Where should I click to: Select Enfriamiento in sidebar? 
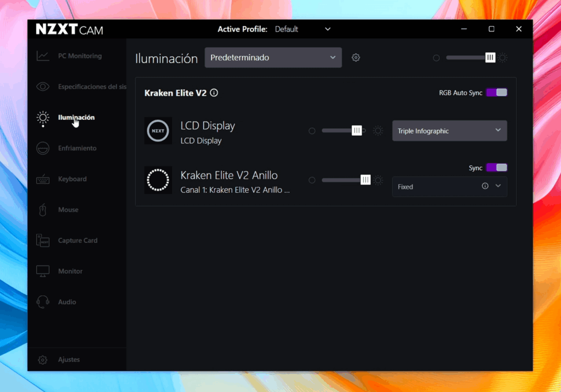click(x=77, y=148)
